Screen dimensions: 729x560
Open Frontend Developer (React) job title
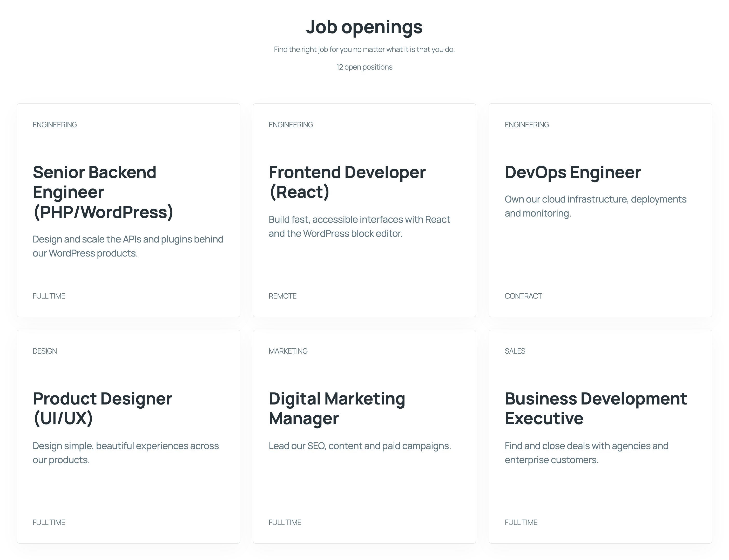point(347,182)
